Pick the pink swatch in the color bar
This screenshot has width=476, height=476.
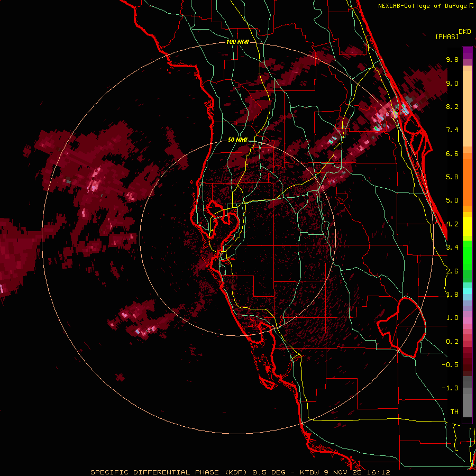click(467, 321)
